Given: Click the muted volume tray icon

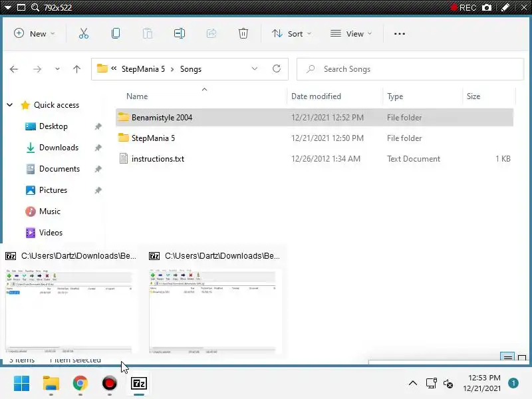Looking at the screenshot, I should click(448, 384).
